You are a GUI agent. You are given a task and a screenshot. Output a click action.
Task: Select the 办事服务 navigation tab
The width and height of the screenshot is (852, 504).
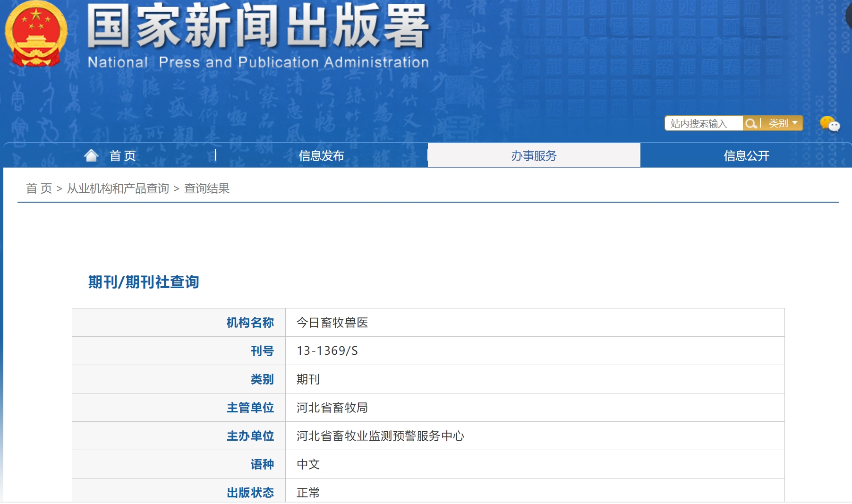pos(534,156)
